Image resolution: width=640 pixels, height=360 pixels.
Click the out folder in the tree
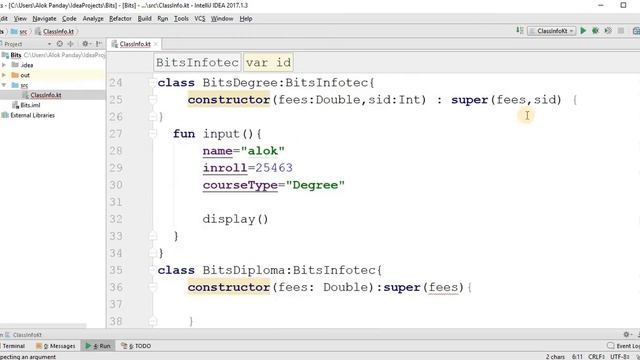pos(25,75)
